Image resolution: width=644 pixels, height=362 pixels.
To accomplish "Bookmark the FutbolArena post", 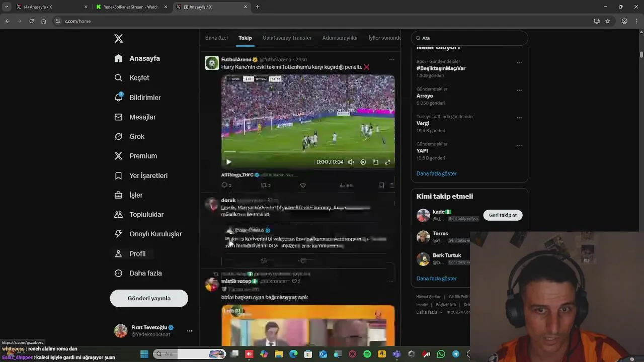I will coord(381,185).
